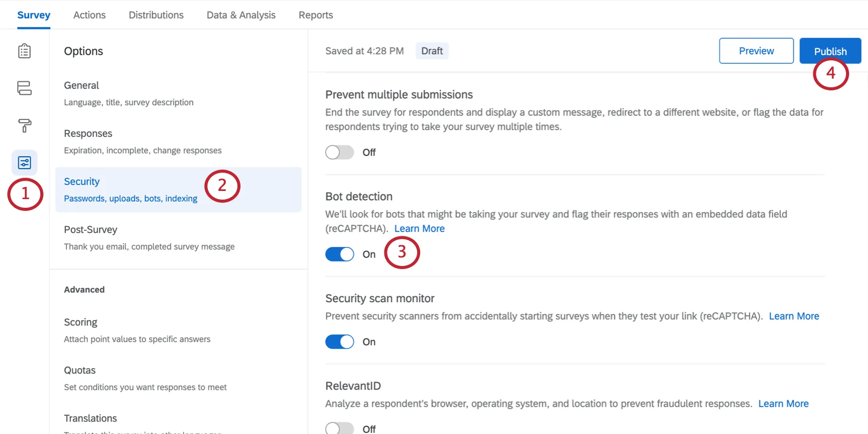Select Post-Survey options section

(x=149, y=237)
